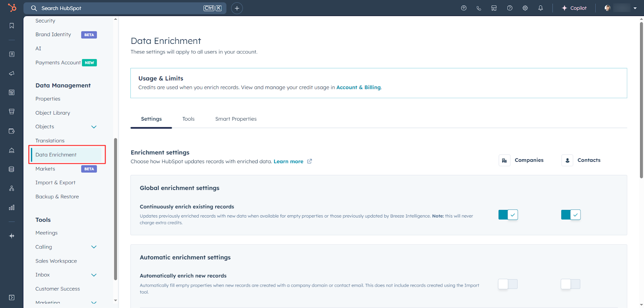Switch to the Settings tab
Viewport: 644px width, 308px height.
tap(151, 119)
